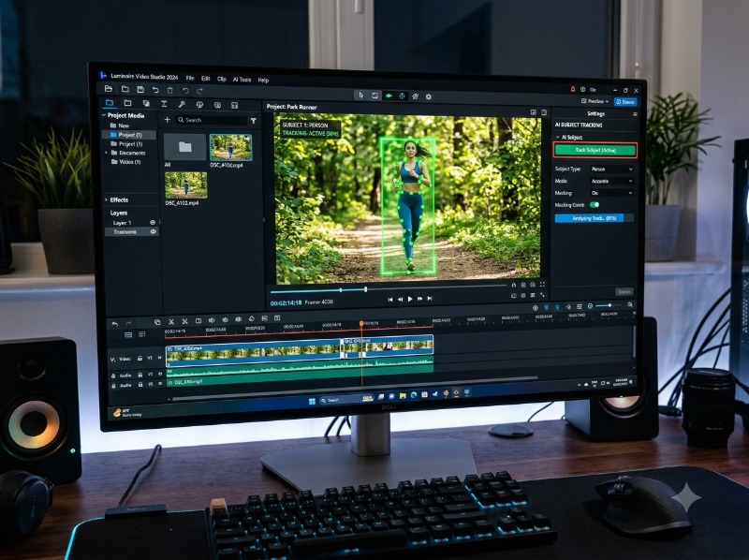
Task: Click the orange notification bell icon
Action: (573, 89)
